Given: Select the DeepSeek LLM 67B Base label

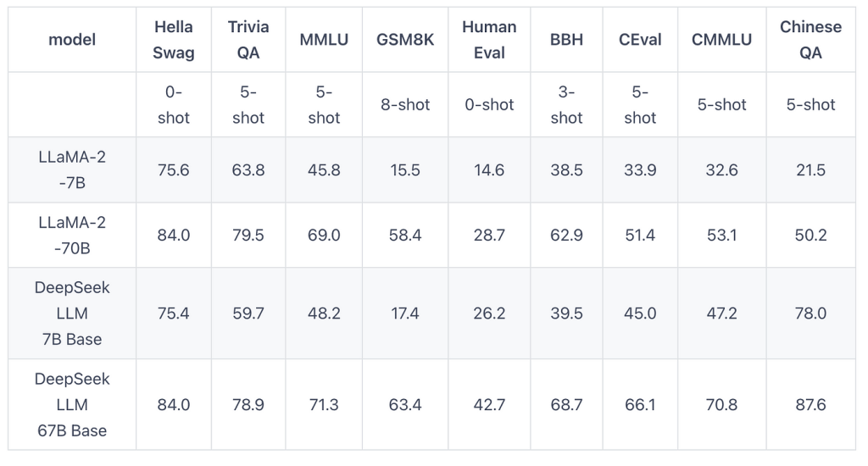Looking at the screenshot, I should click(x=72, y=405).
